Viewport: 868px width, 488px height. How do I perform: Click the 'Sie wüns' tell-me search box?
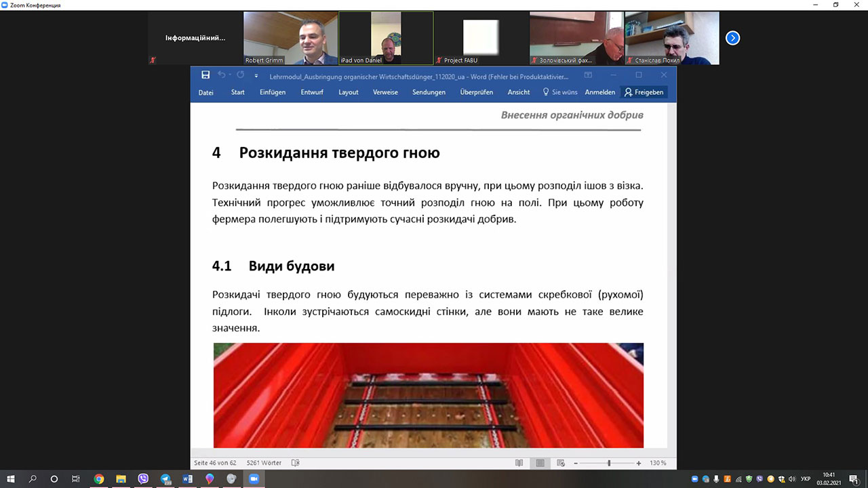[560, 92]
